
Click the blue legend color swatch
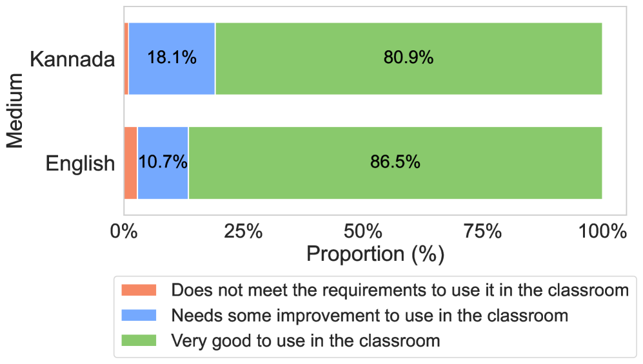point(139,316)
